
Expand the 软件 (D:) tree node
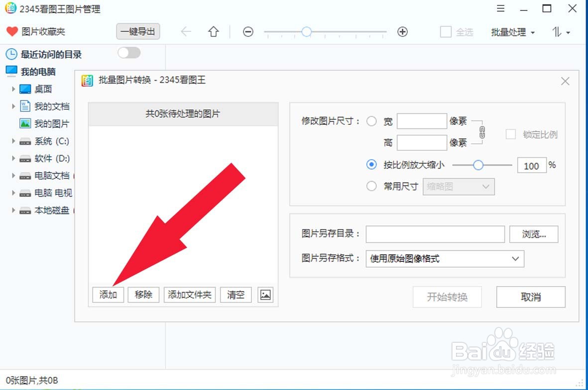click(13, 159)
